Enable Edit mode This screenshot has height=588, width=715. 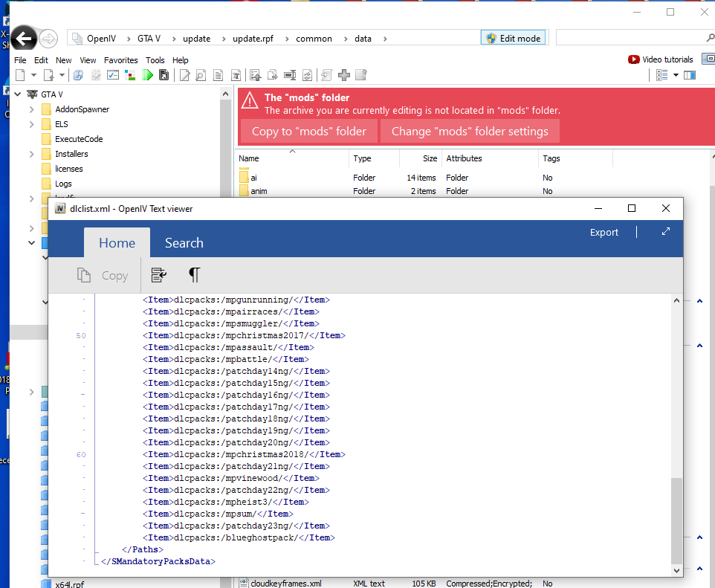514,38
